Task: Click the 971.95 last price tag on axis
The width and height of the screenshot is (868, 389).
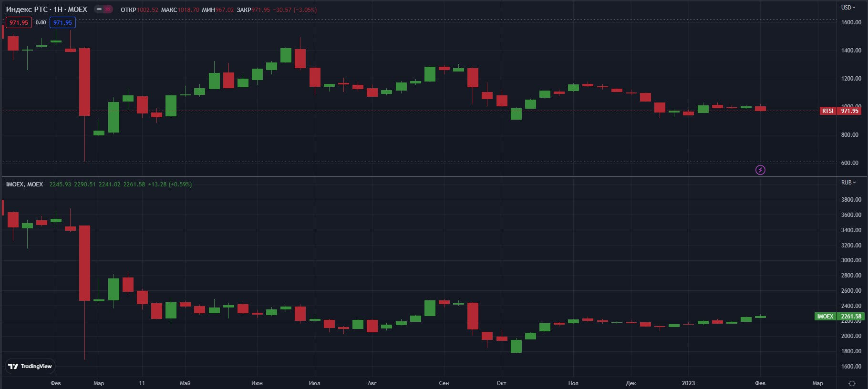Action: [x=849, y=111]
